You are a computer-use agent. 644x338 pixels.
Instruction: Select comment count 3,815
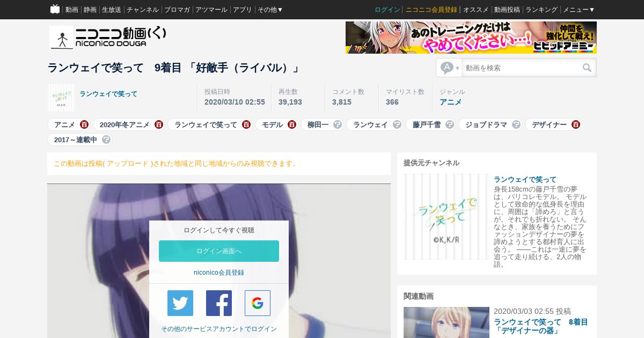tap(342, 102)
